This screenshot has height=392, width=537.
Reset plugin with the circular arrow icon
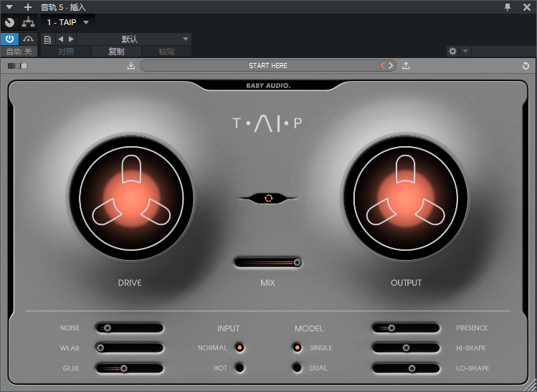click(526, 66)
